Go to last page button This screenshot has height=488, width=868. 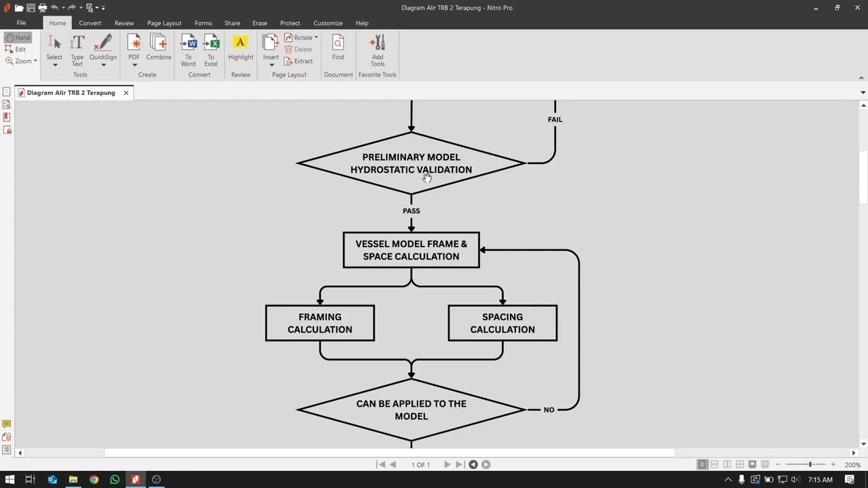pyautogui.click(x=460, y=464)
